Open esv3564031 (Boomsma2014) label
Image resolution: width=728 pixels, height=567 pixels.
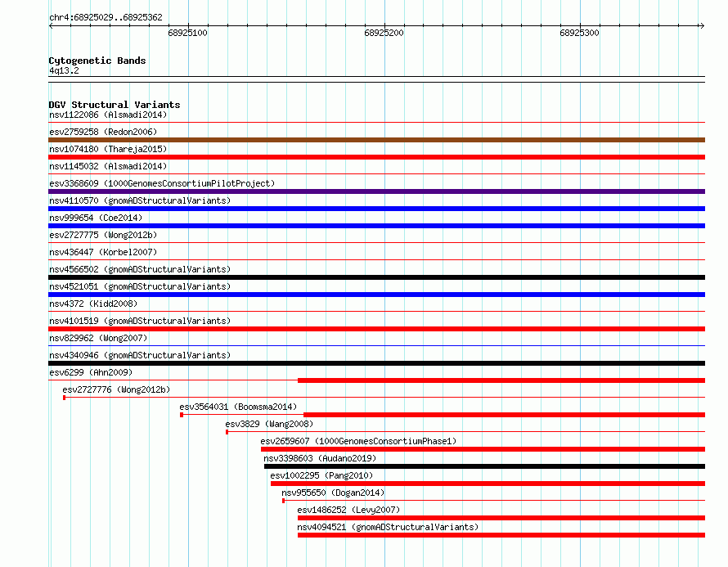pos(238,407)
